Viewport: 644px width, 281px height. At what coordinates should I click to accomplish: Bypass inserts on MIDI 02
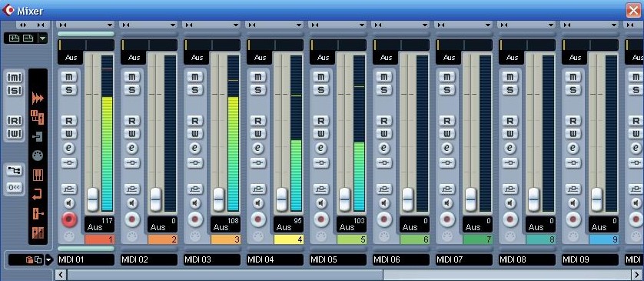click(x=132, y=163)
